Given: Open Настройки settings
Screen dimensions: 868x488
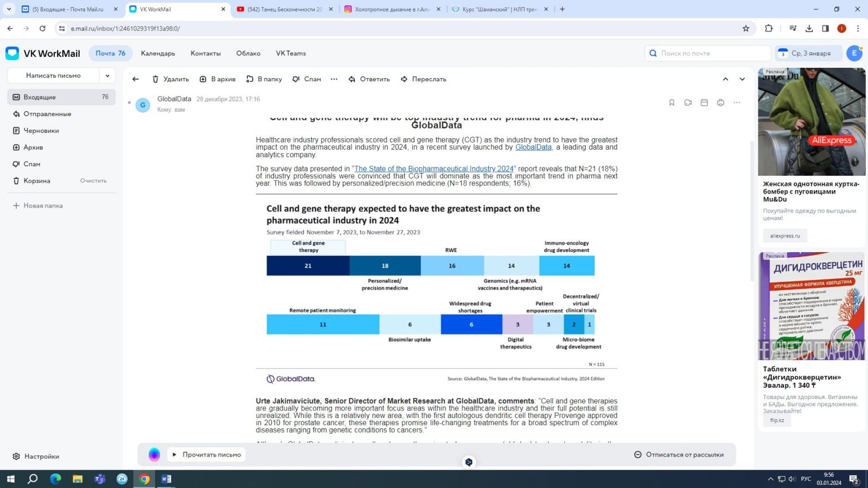Looking at the screenshot, I should (x=36, y=457).
